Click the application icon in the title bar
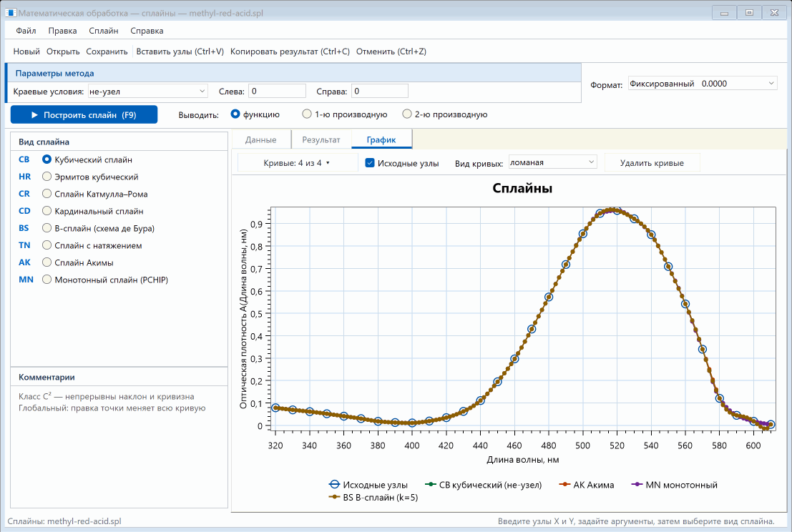This screenshot has height=532, width=792. (x=11, y=13)
